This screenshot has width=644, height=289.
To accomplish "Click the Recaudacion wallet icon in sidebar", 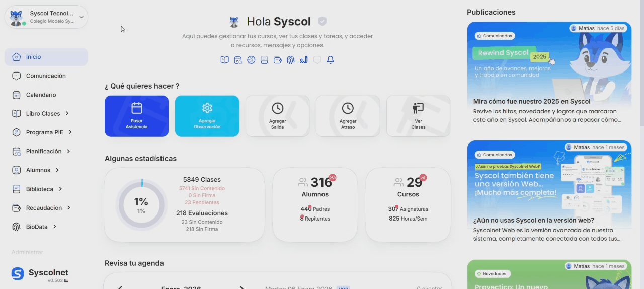I will click(17, 208).
